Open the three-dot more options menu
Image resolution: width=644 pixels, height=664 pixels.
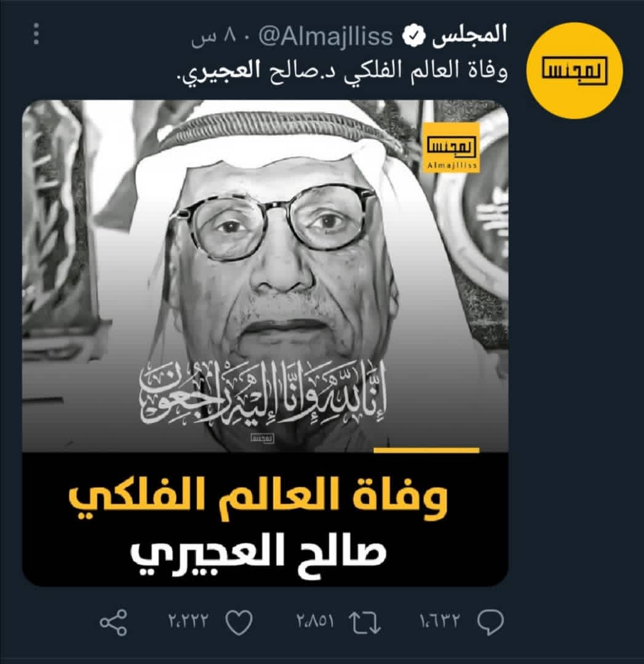tap(36, 34)
